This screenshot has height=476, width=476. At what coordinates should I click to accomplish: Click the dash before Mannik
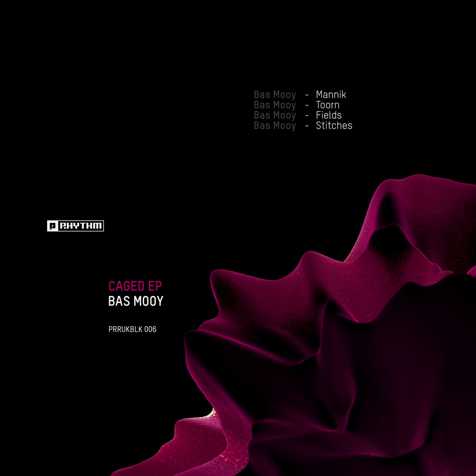click(x=307, y=95)
